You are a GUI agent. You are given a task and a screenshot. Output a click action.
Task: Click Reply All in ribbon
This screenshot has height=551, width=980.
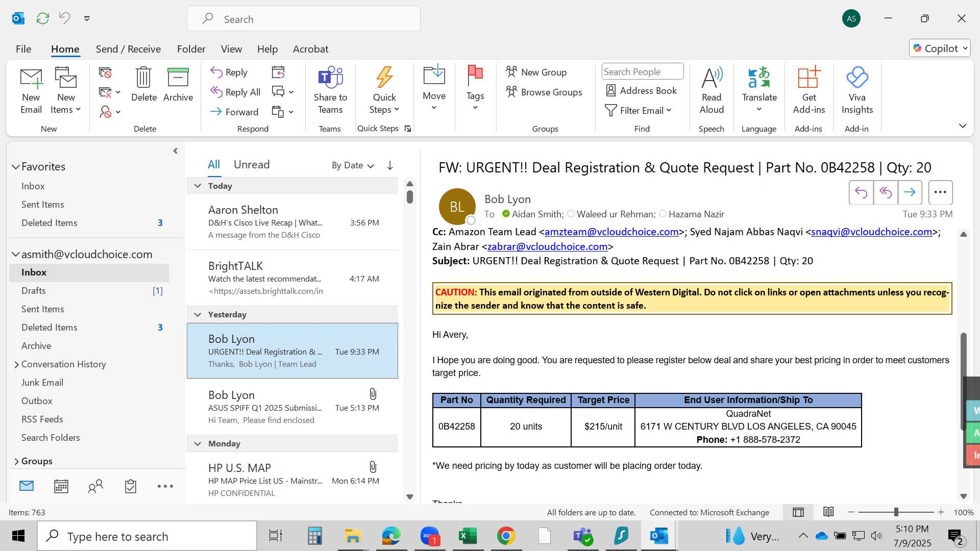tap(236, 92)
